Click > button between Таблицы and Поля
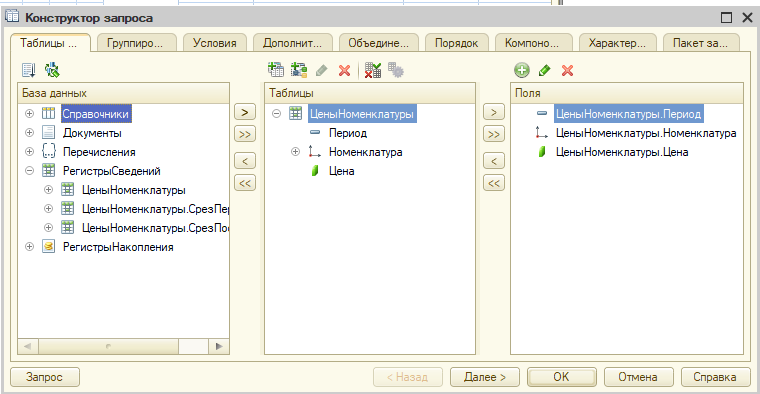The image size is (760, 394). click(493, 112)
